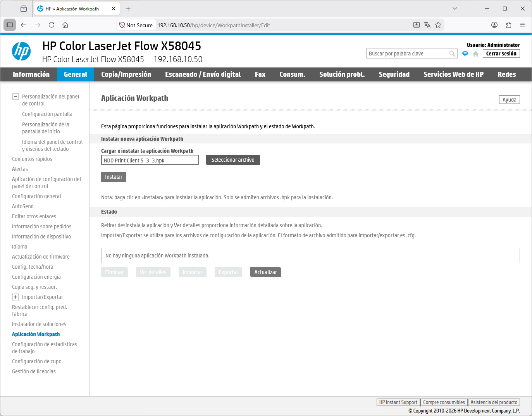Click the Cerrar sesión button

click(501, 54)
